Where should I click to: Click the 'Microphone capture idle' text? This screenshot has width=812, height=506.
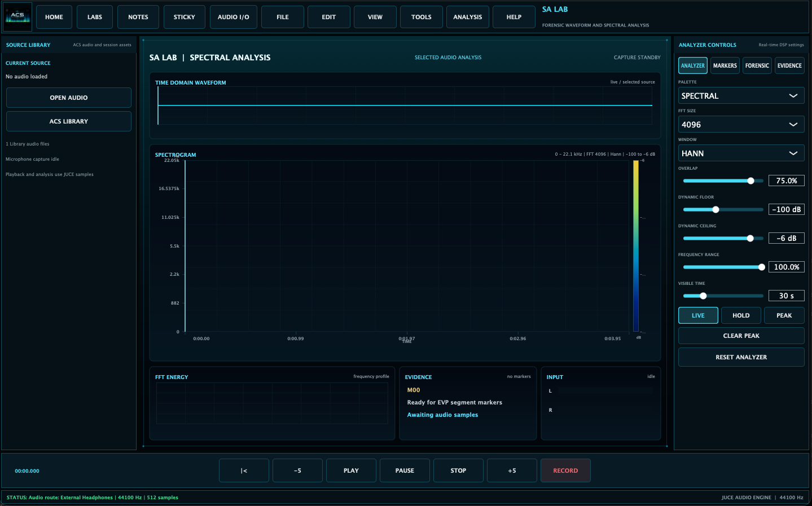point(32,159)
